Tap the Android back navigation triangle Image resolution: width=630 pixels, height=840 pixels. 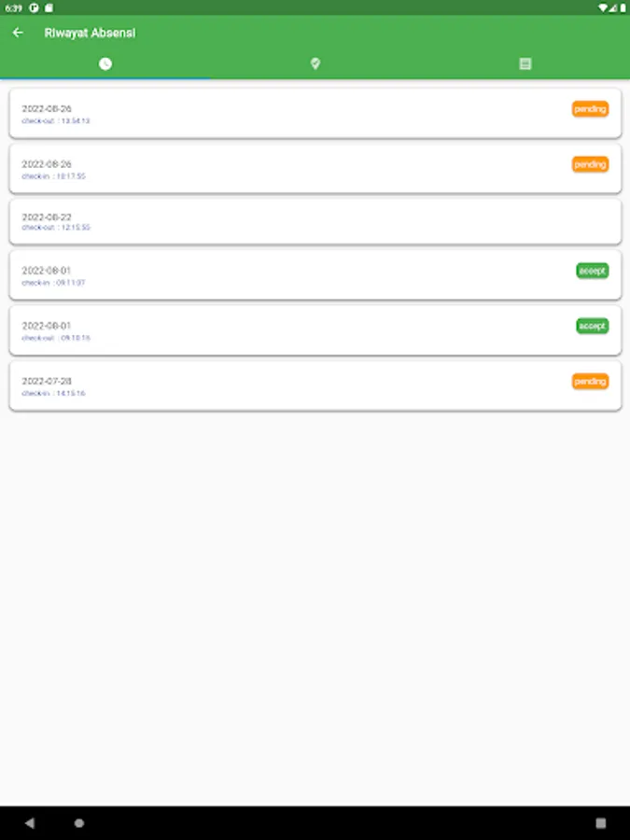pyautogui.click(x=30, y=823)
